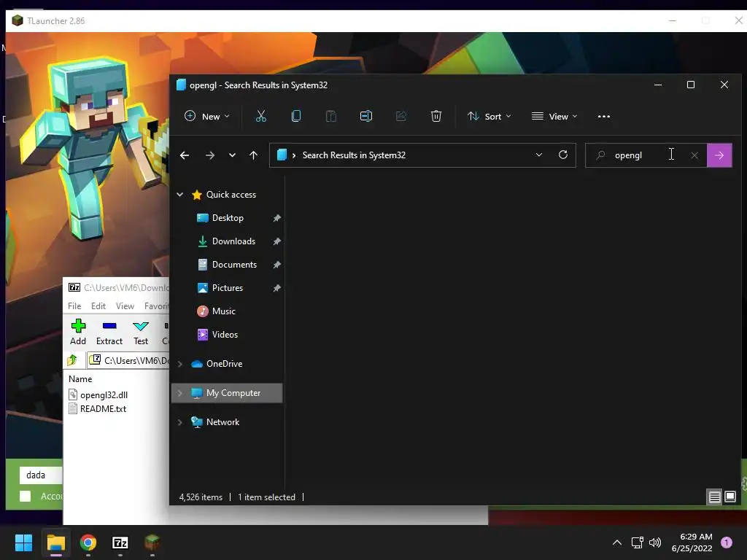Select OneDrive in navigation pane

point(224,364)
